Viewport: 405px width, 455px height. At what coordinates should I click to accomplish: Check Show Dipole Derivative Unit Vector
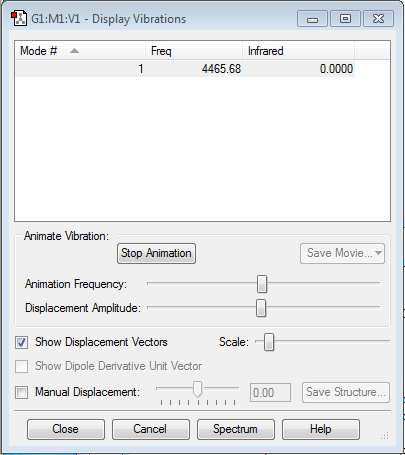tap(22, 366)
